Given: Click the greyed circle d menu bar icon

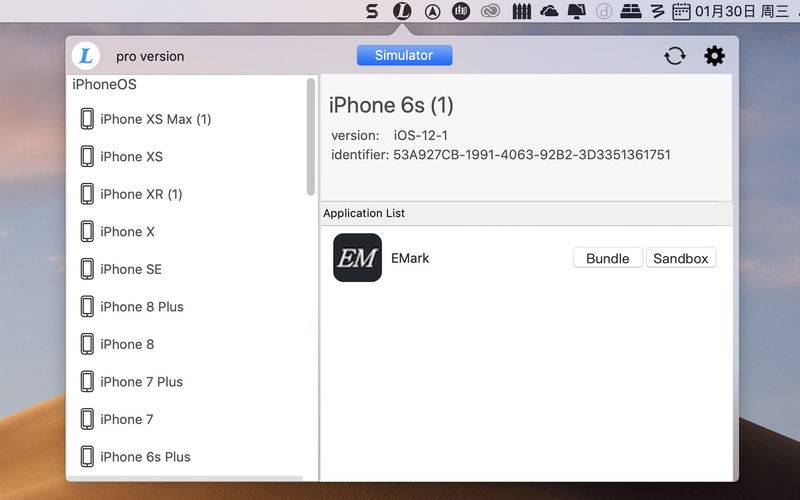Looking at the screenshot, I should [604, 11].
